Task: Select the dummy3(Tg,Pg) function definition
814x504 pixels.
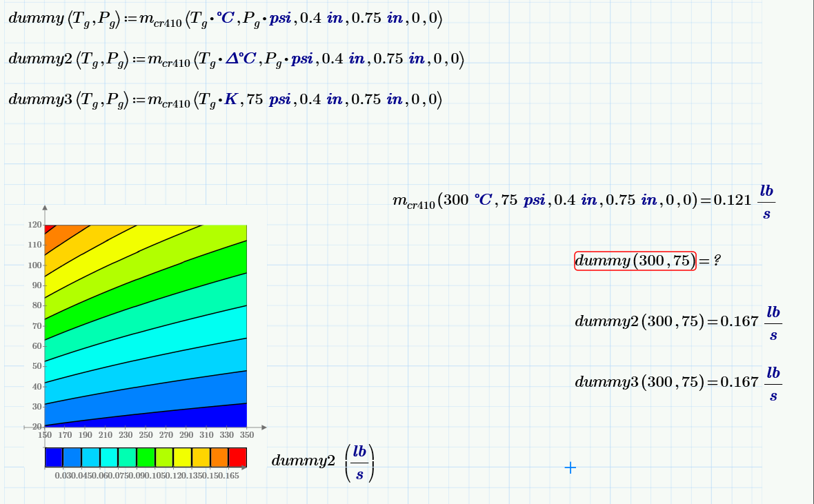Action: (226, 100)
